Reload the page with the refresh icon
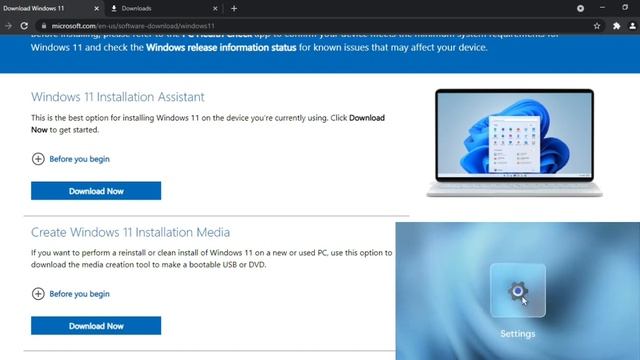 click(24, 26)
